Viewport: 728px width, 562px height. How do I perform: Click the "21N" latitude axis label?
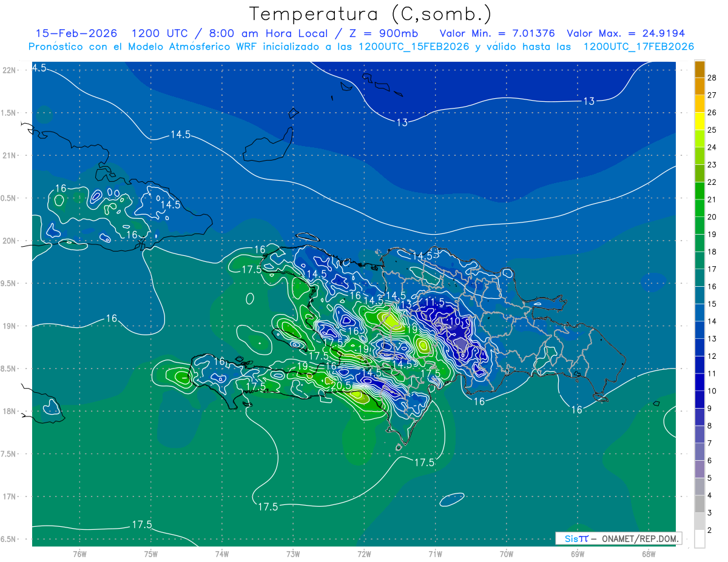pyautogui.click(x=10, y=155)
